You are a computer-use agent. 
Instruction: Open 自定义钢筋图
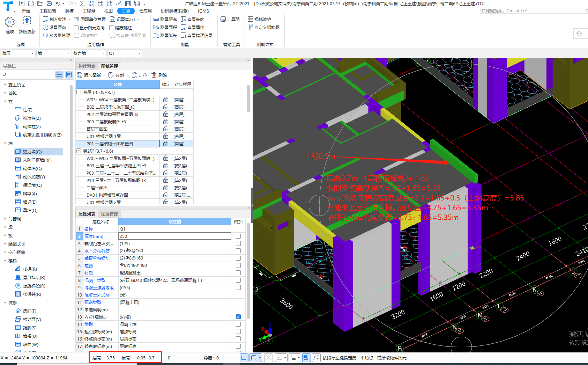263,27
